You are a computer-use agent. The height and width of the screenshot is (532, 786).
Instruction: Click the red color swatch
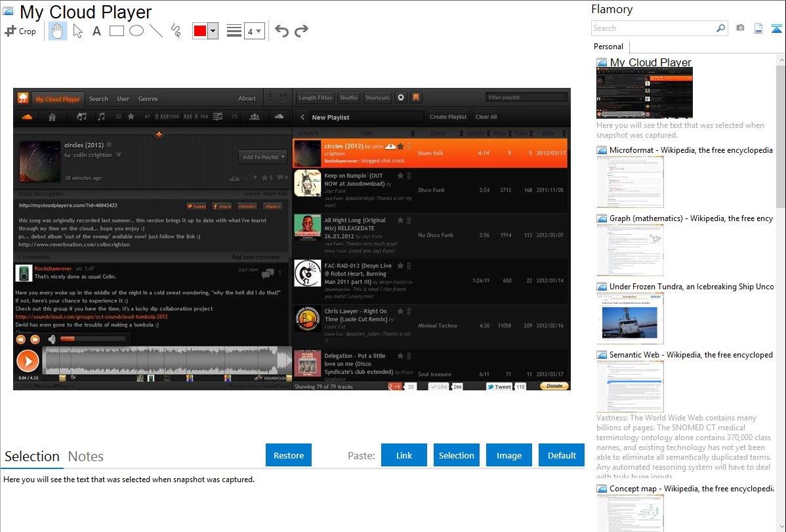coord(199,31)
